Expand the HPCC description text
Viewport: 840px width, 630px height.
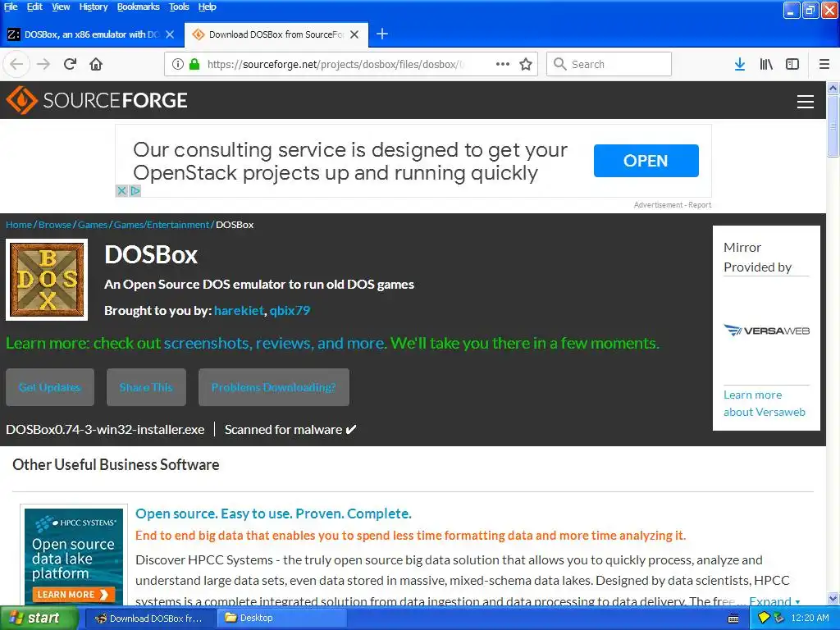click(774, 601)
